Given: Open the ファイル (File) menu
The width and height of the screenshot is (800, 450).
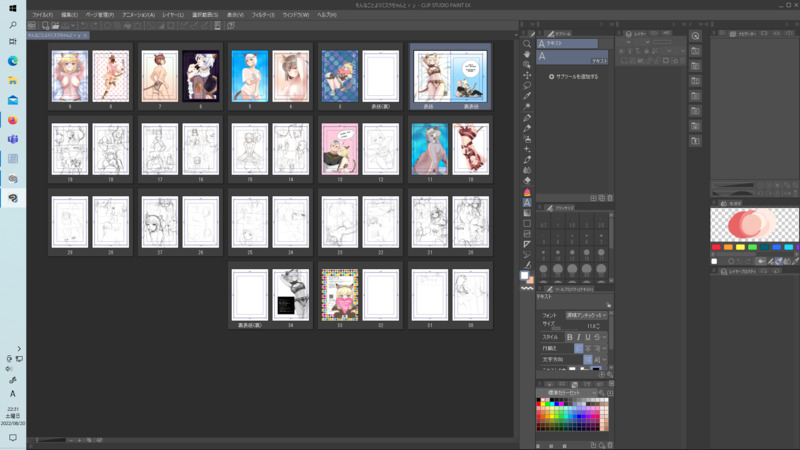Looking at the screenshot, I should click(42, 15).
